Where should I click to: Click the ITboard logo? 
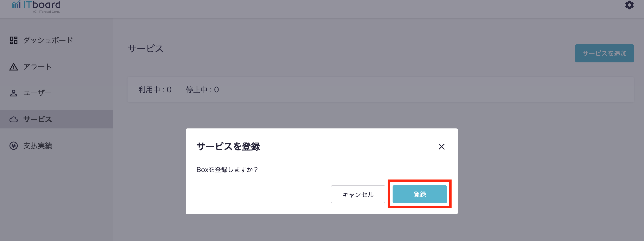tap(37, 6)
